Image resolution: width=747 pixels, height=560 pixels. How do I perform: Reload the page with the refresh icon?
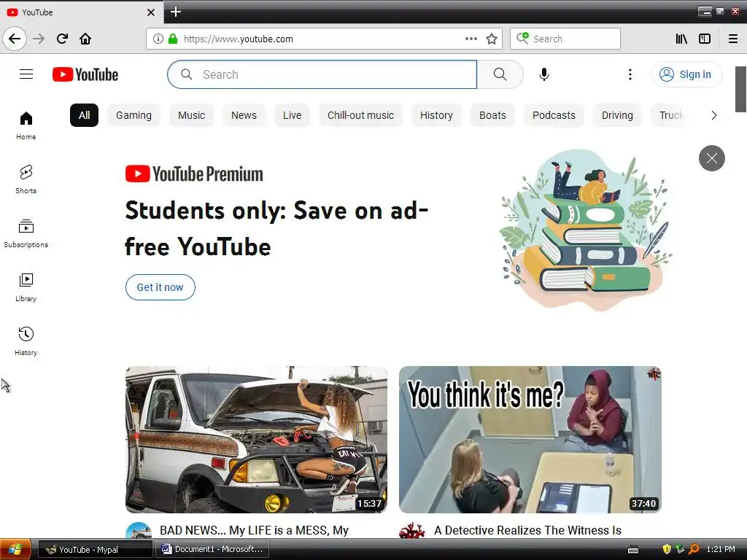[63, 39]
